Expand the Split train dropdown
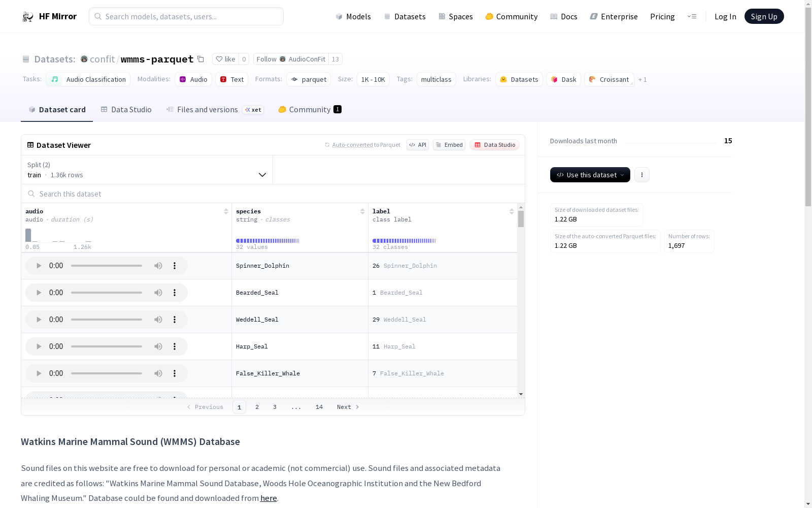 (x=147, y=170)
